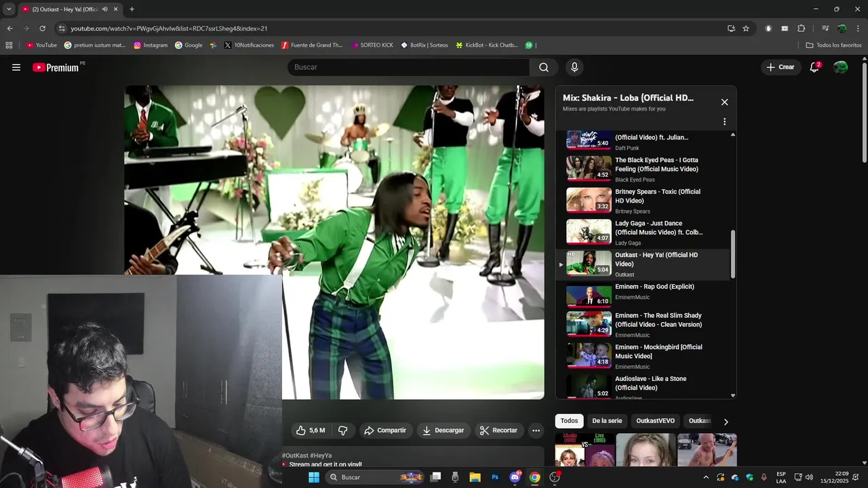Play Britney Spears Toxic from the playlist
Image resolution: width=868 pixels, height=488 pixels.
[643, 201]
